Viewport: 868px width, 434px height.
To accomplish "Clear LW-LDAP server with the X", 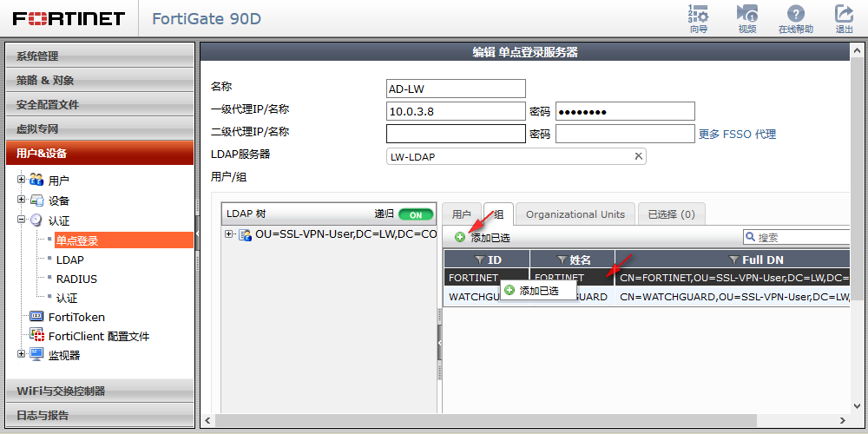I will coord(638,156).
